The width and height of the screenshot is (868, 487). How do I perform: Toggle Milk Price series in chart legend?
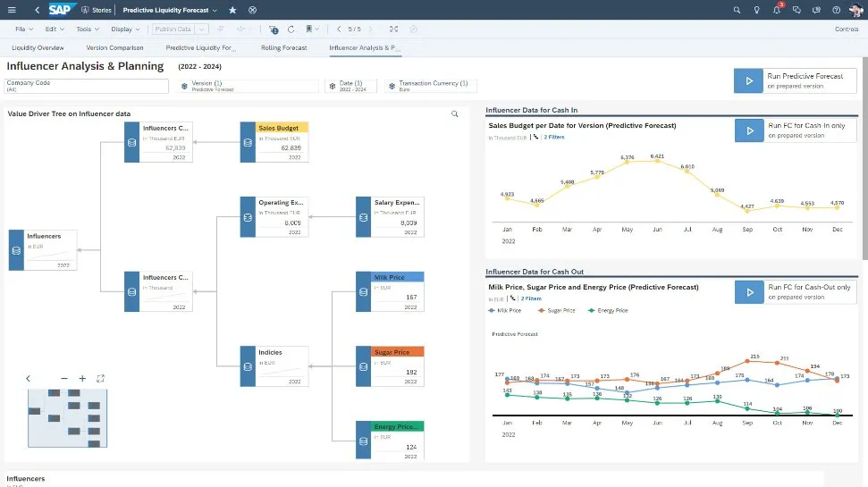pyautogui.click(x=508, y=310)
